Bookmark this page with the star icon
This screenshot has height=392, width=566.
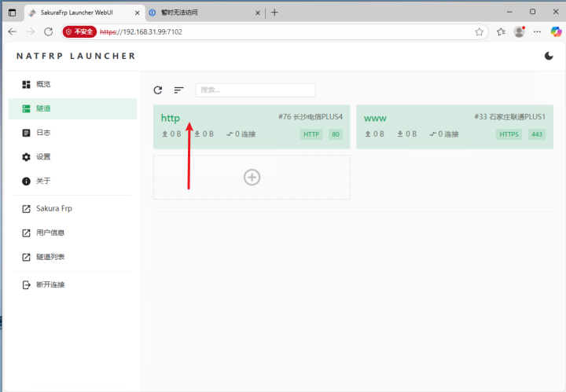click(479, 32)
